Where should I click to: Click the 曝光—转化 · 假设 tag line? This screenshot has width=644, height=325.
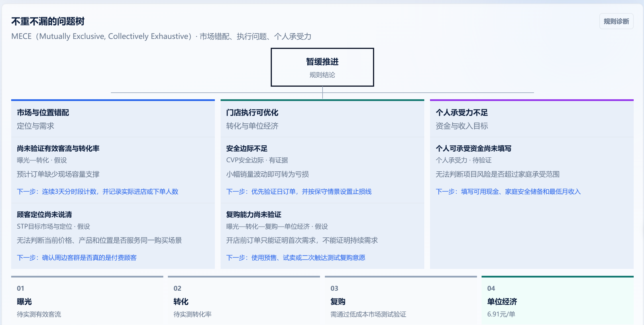click(42, 160)
